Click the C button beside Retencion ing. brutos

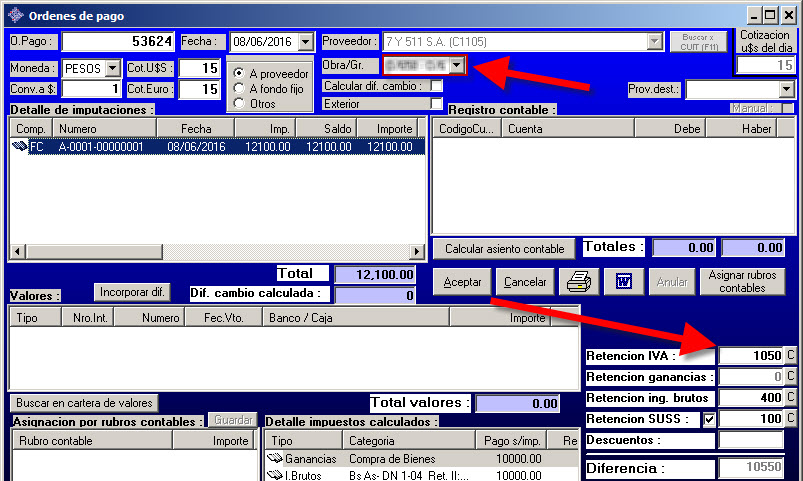click(x=790, y=398)
